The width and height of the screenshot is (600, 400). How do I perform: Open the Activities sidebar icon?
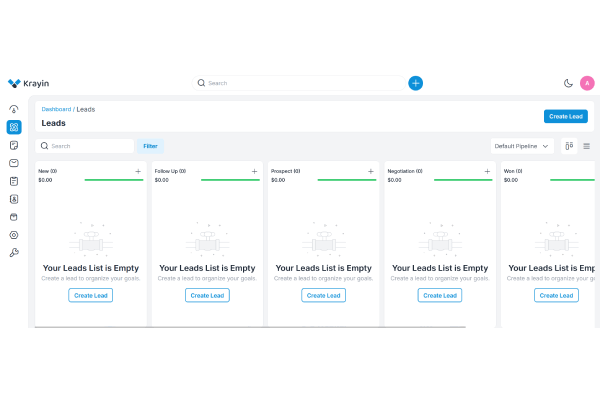coord(14,181)
